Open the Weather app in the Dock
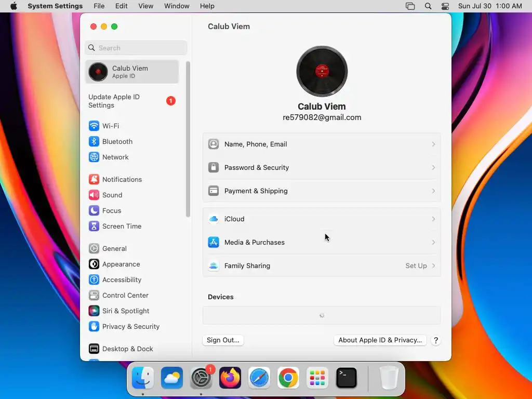Viewport: 532px width, 399px height. (x=171, y=378)
